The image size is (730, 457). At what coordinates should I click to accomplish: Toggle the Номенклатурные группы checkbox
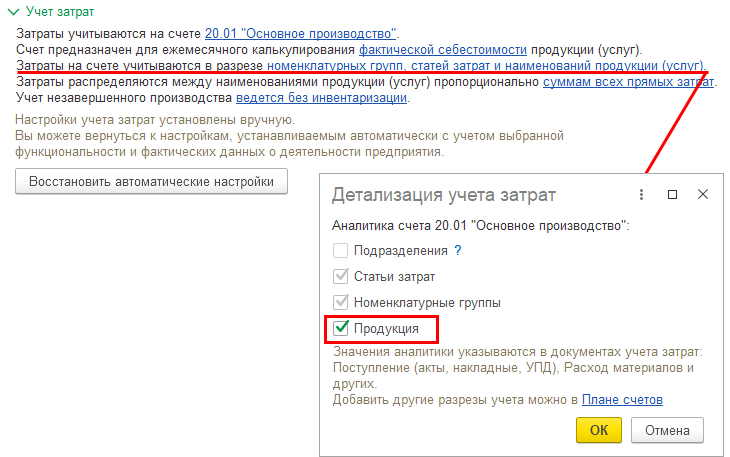pos(340,302)
